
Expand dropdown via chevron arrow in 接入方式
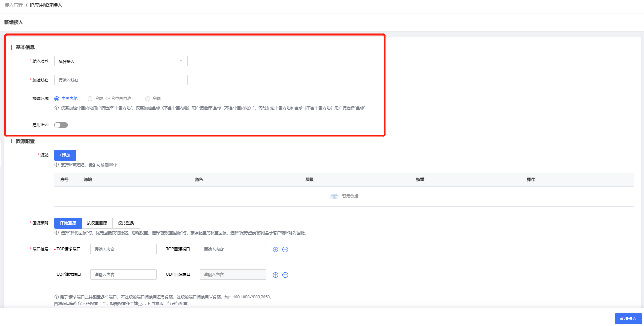click(181, 61)
